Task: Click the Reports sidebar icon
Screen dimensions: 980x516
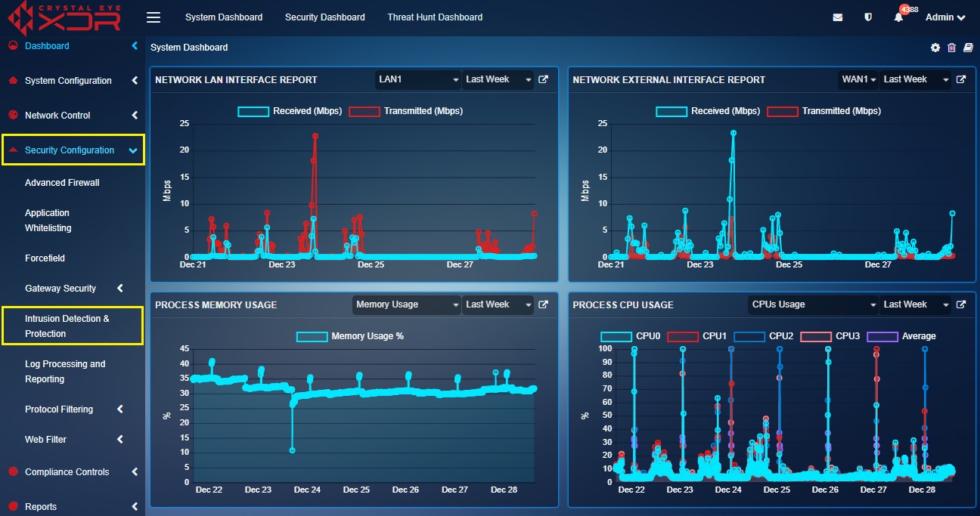Action: [12, 507]
